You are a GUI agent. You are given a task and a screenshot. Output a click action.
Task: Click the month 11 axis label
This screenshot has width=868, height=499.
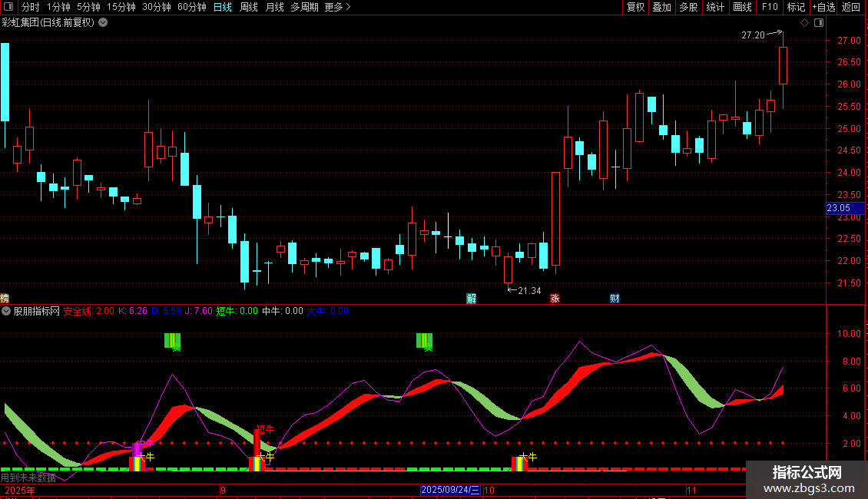point(691,490)
